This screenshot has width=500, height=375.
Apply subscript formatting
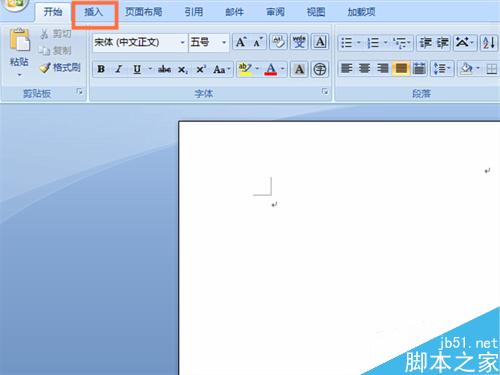(x=182, y=69)
